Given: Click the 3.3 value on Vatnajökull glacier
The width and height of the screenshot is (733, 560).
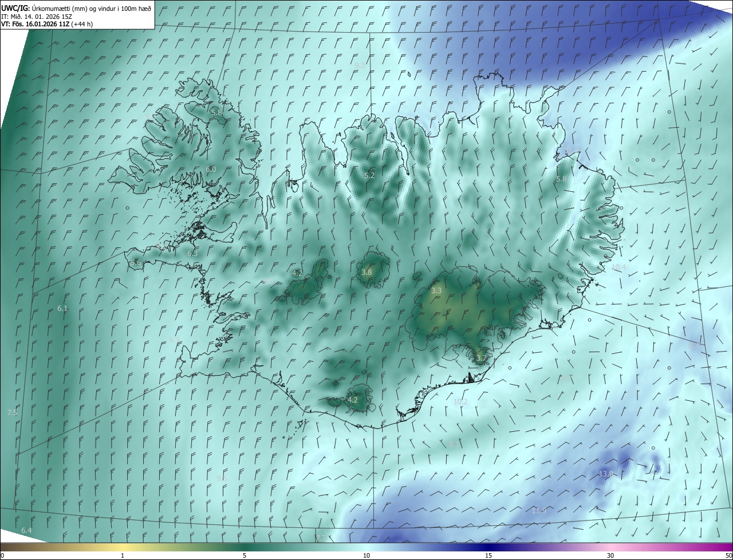Looking at the screenshot, I should tap(436, 290).
